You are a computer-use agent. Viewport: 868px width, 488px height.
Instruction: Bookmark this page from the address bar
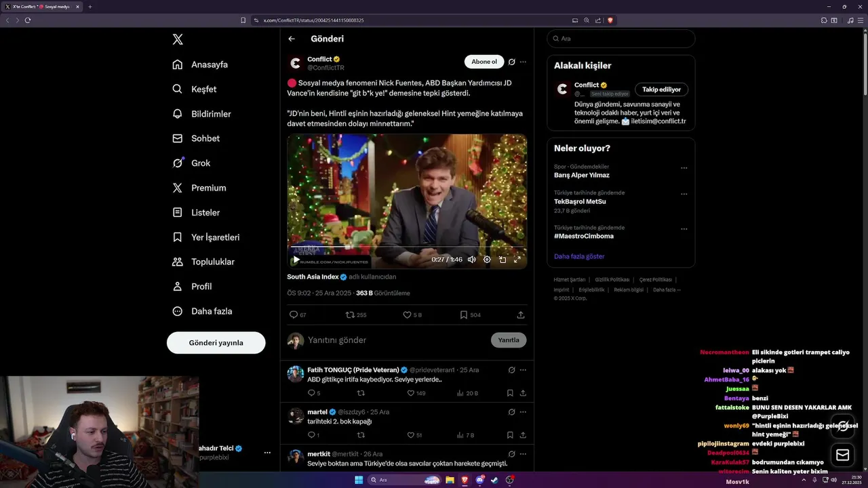(x=243, y=20)
